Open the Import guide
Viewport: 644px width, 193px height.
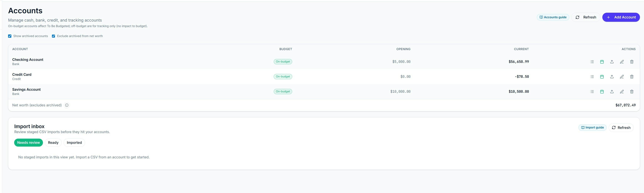pos(592,127)
